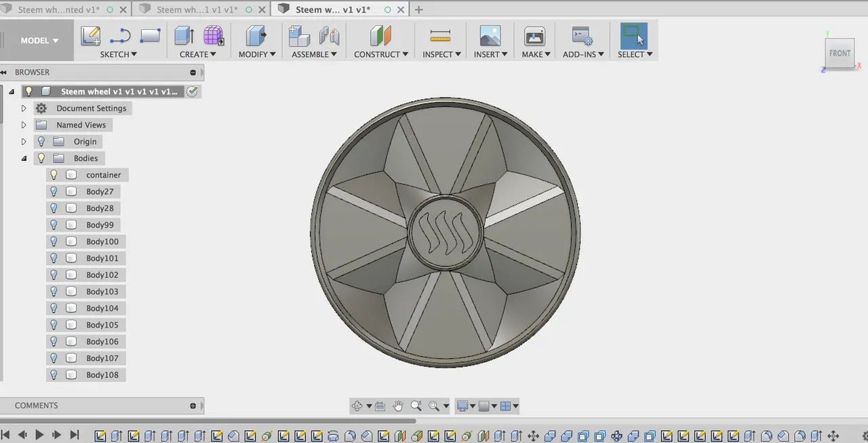868x443 pixels.
Task: Select the Create Sketch tool icon
Action: [x=91, y=36]
